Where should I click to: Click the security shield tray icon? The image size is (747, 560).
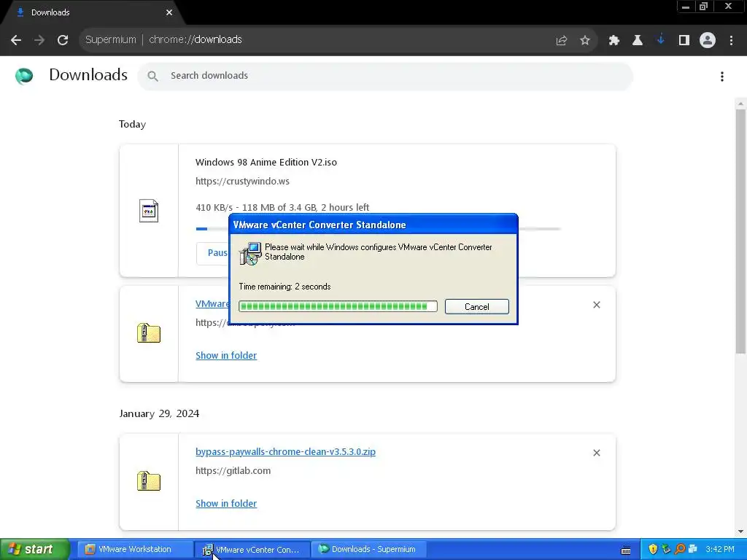pyautogui.click(x=653, y=549)
